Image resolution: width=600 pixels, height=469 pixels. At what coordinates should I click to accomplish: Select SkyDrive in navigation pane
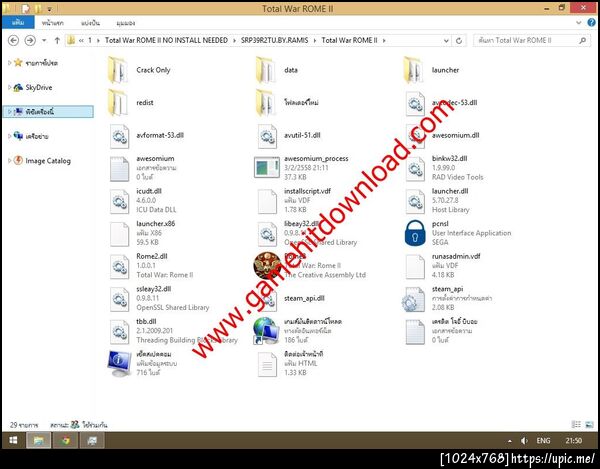click(x=39, y=87)
